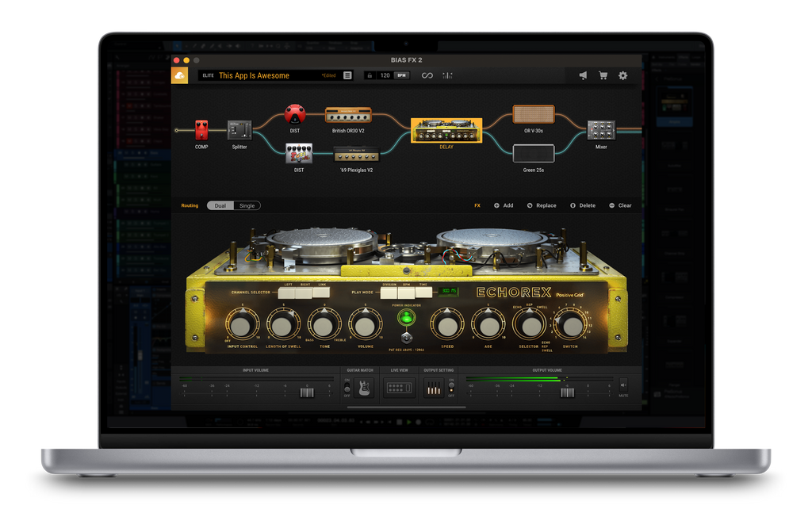Image resolution: width=812 pixels, height=509 pixels.
Task: Open the settings gear
Action: click(622, 75)
